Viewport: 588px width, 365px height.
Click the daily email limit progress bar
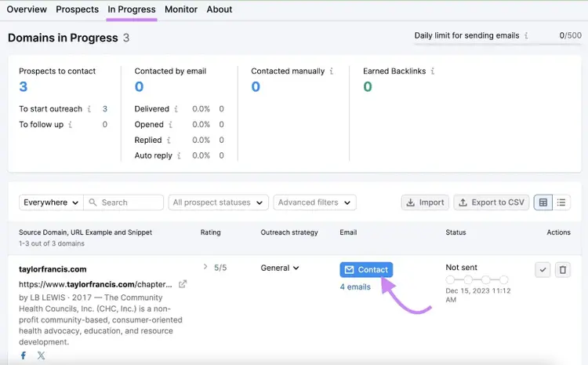498,44
